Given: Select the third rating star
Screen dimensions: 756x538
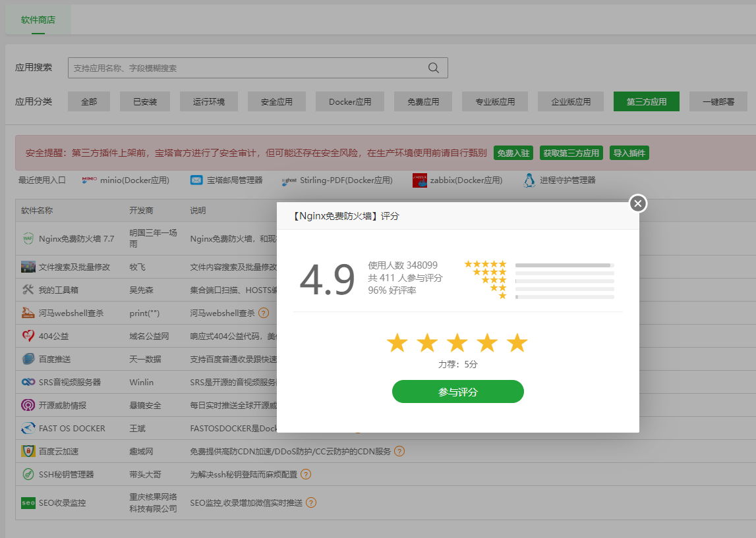Looking at the screenshot, I should [x=457, y=343].
